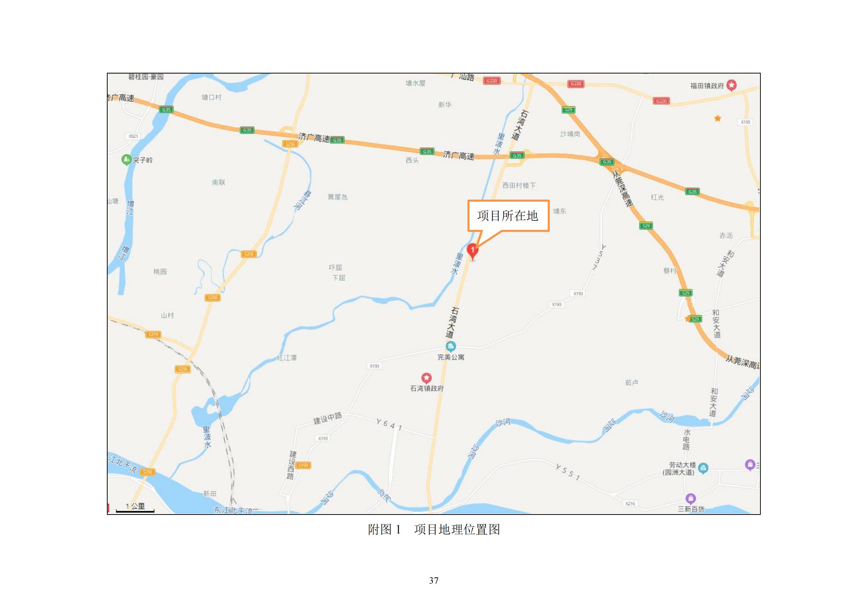Click the X216 road shield
This screenshot has width=868, height=614.
630,504
